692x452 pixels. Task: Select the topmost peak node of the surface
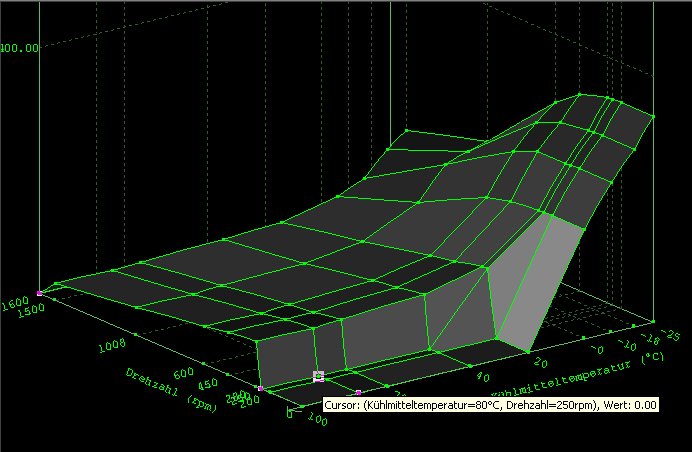[580, 97]
